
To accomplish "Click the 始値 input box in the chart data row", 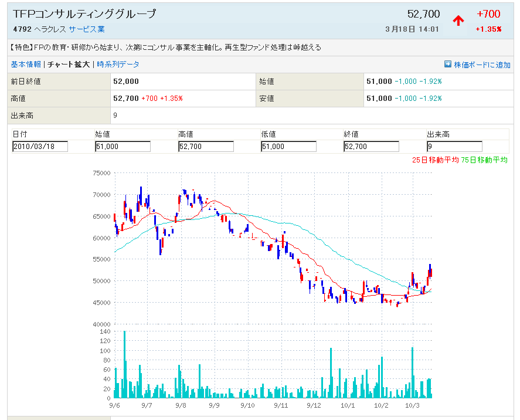I will tap(123, 147).
